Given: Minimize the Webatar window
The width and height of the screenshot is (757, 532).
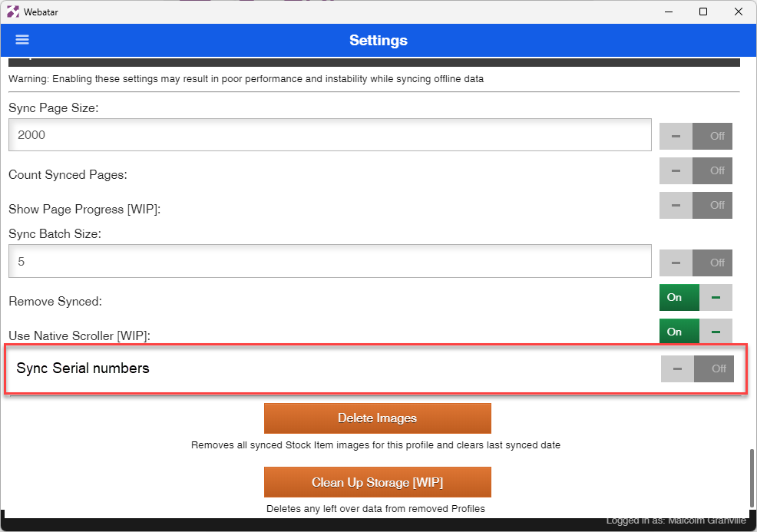Looking at the screenshot, I should [667, 12].
